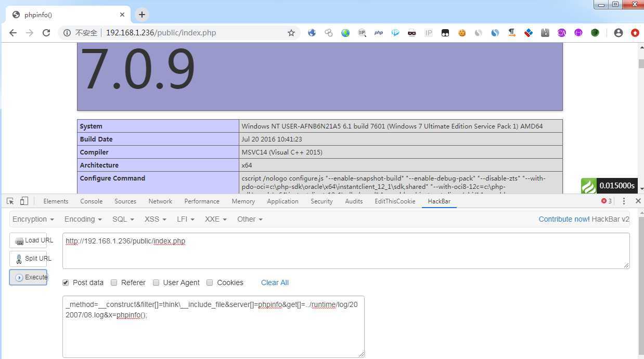Switch to the Elements tab

coord(56,201)
